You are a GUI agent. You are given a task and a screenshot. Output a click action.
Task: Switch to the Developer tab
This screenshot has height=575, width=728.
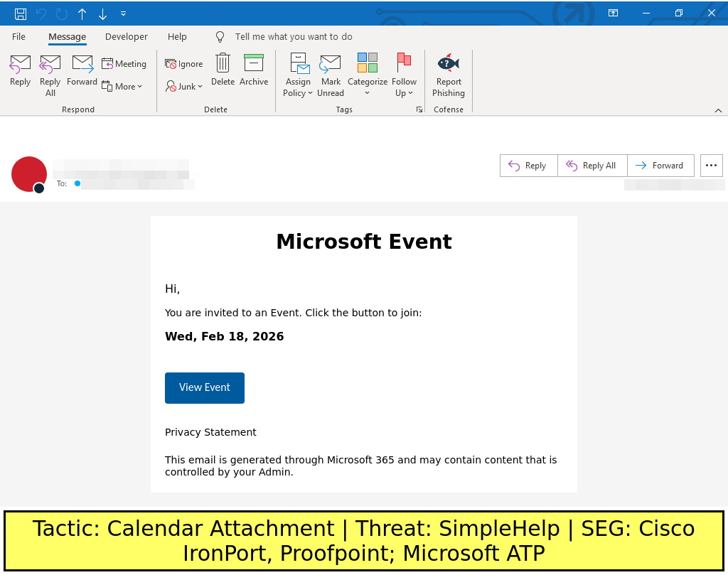[x=127, y=37]
